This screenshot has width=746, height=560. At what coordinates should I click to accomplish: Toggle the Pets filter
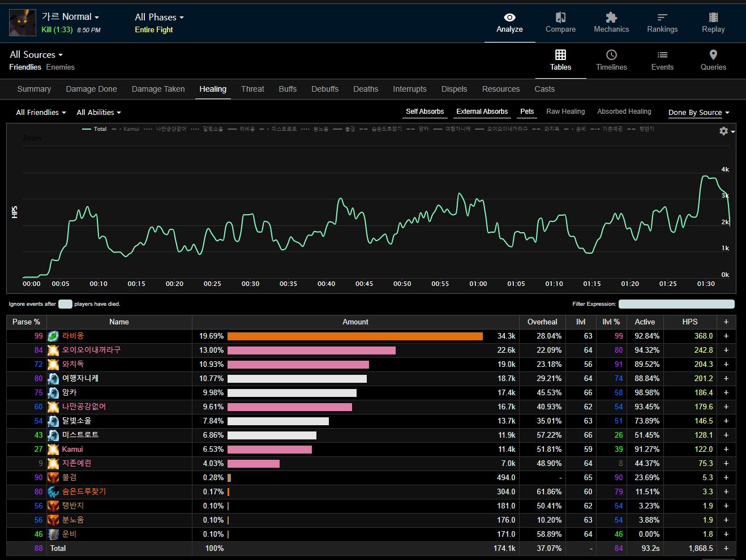tap(527, 112)
